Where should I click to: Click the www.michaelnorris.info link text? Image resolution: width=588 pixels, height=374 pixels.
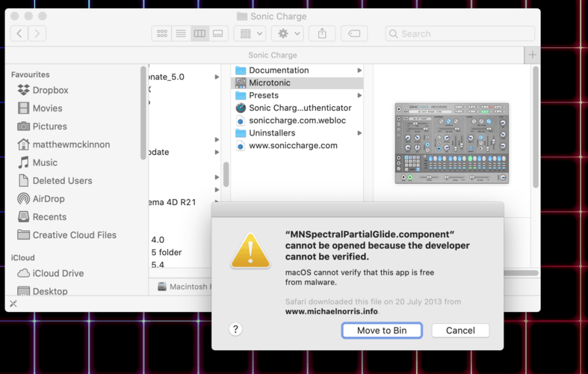click(x=332, y=312)
